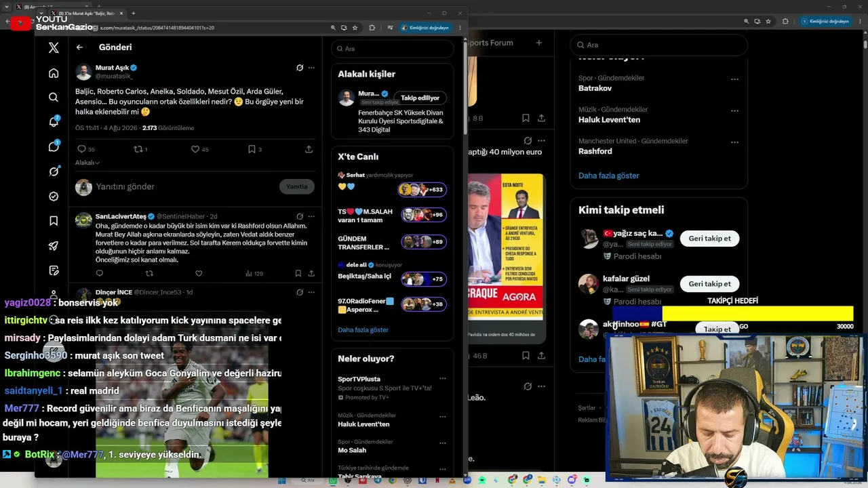Open more options on SarıLacivertAteş's reply
This screenshot has height=488, width=868.
311,216
